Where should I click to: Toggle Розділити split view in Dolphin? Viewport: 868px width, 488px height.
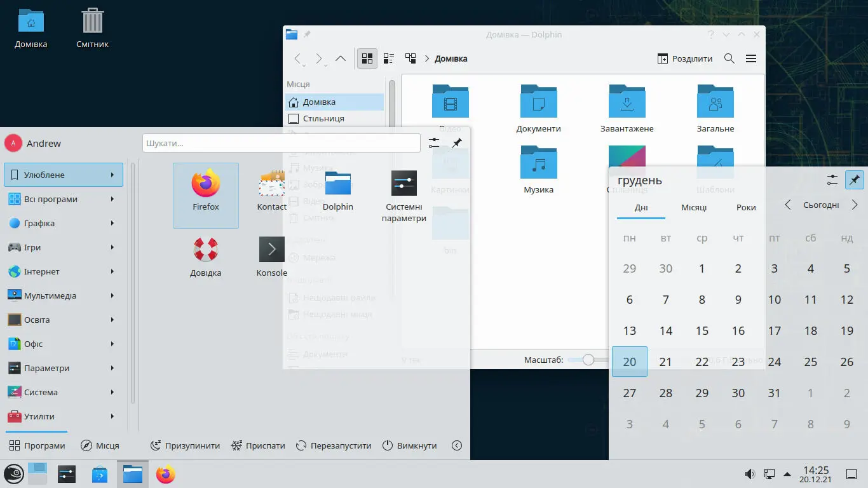(x=685, y=58)
